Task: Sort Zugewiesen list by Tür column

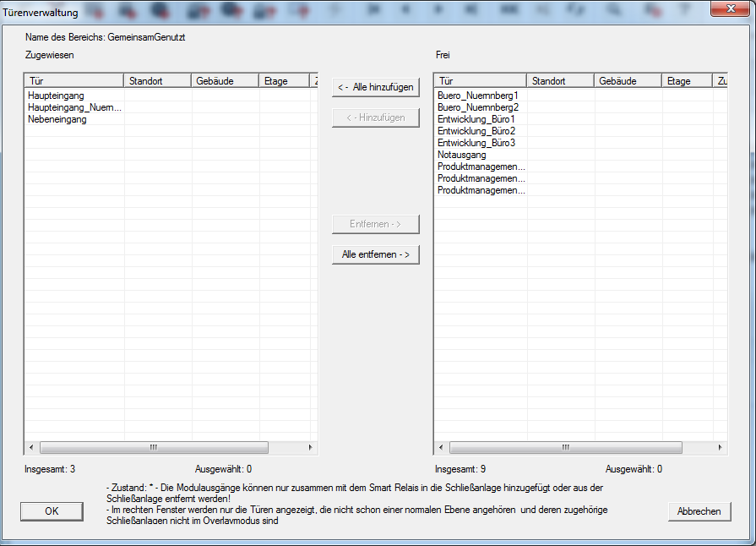Action: click(x=73, y=81)
